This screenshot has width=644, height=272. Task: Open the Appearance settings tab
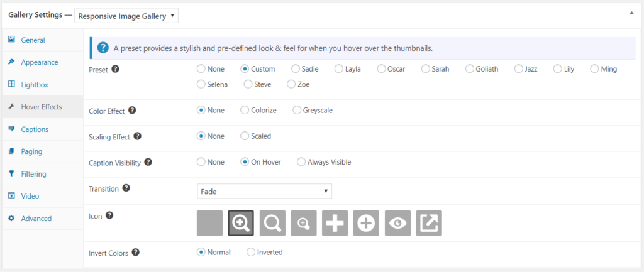pos(42,62)
